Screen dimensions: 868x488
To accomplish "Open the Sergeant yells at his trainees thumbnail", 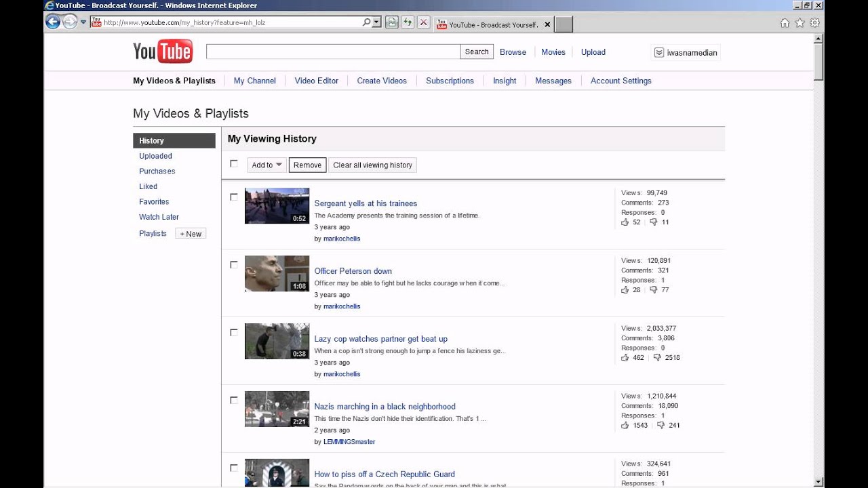I will tap(277, 206).
